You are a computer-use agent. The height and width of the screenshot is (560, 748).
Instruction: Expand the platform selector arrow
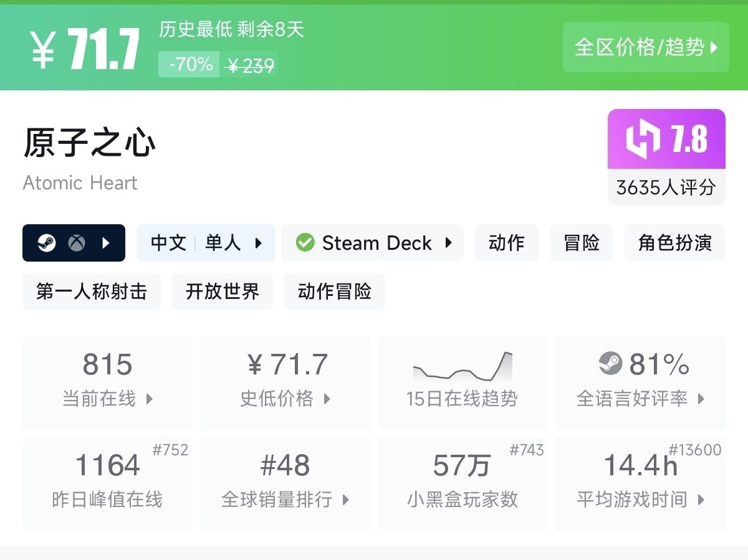coord(106,243)
